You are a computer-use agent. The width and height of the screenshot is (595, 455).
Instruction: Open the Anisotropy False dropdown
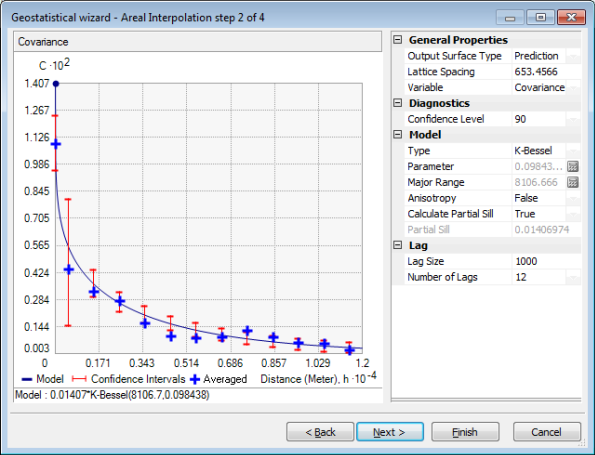click(x=573, y=198)
